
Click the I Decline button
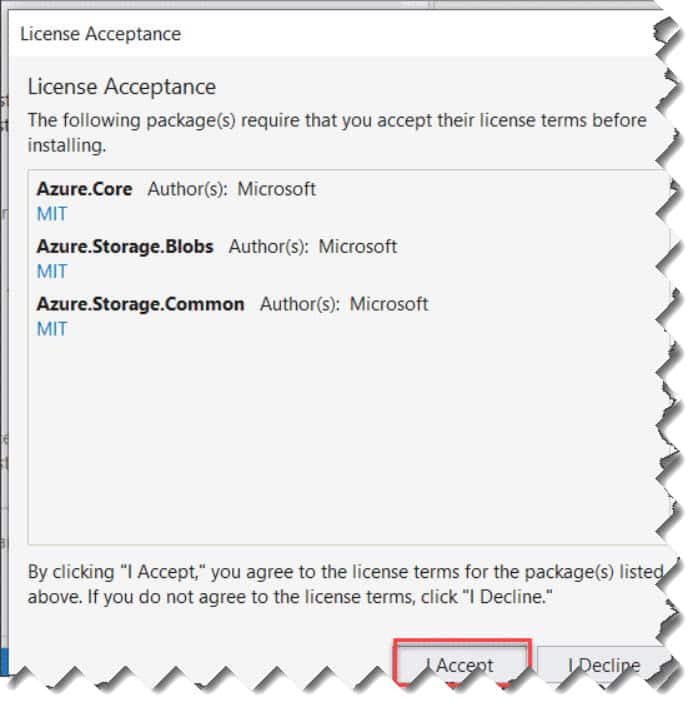click(603, 665)
